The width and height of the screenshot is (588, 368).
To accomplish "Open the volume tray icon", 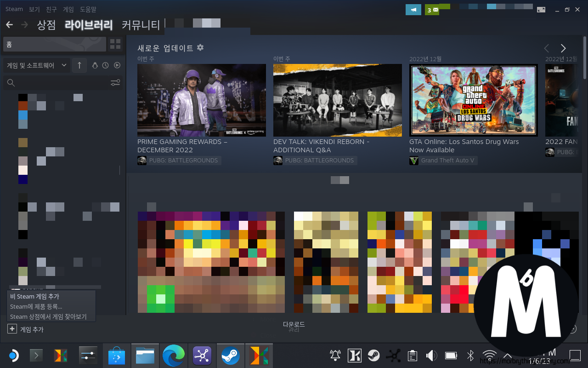I will tap(431, 355).
